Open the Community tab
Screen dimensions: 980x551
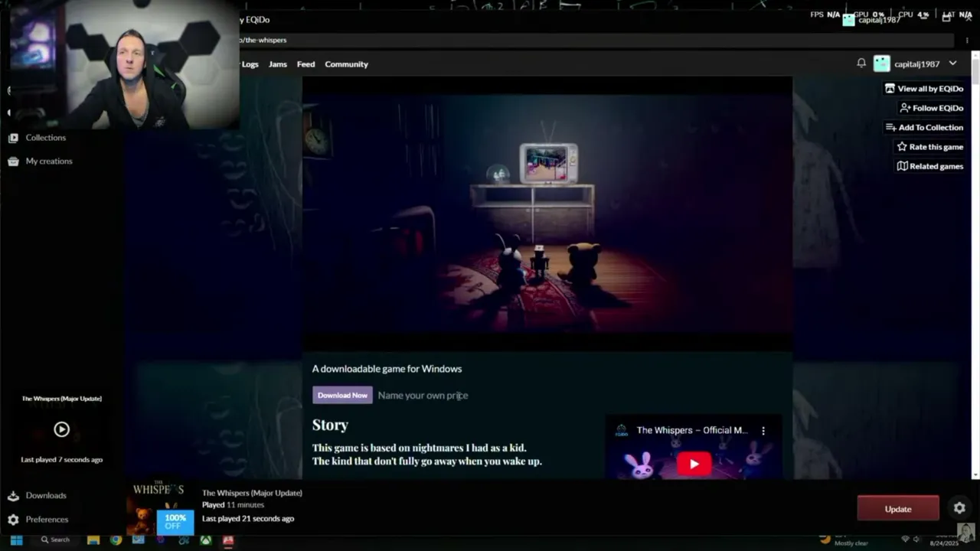click(347, 64)
